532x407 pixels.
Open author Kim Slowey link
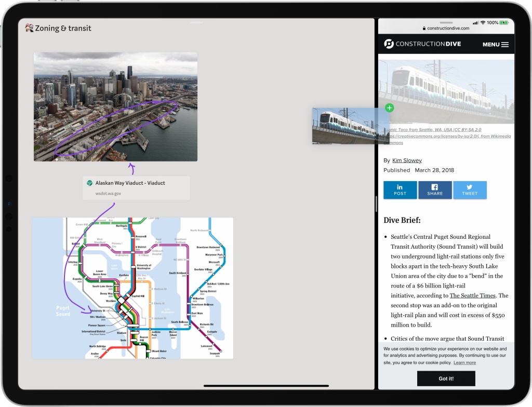coord(407,160)
